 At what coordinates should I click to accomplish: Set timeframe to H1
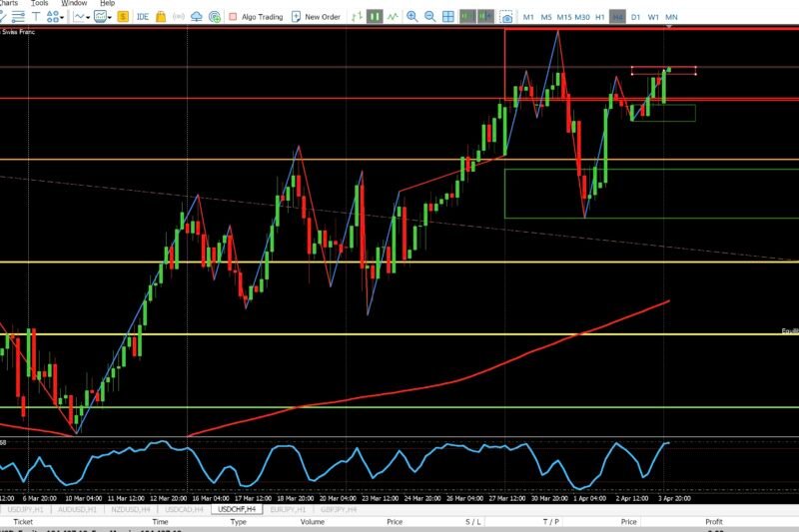coord(600,17)
